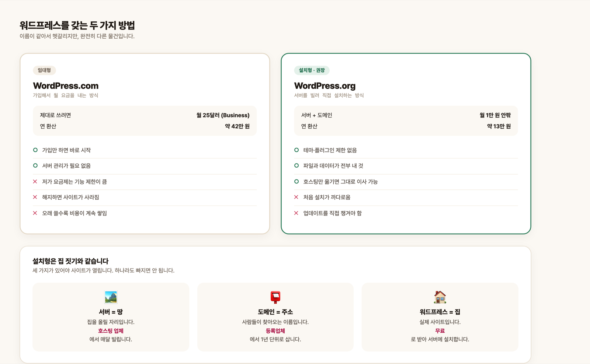Screen dimensions: 590x364
Task: Click the price 월 1만 원 안팎
Action: click(495, 115)
